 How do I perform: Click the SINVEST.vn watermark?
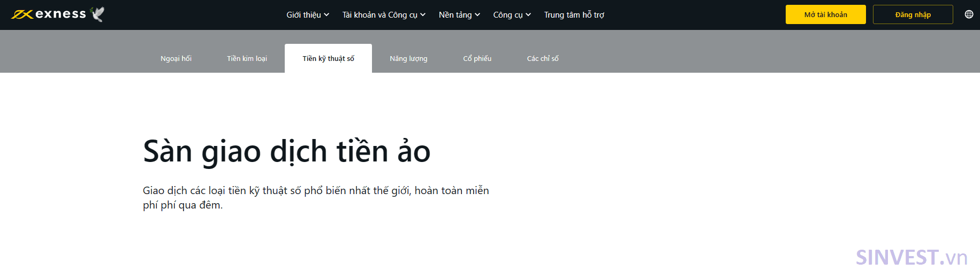point(911,257)
